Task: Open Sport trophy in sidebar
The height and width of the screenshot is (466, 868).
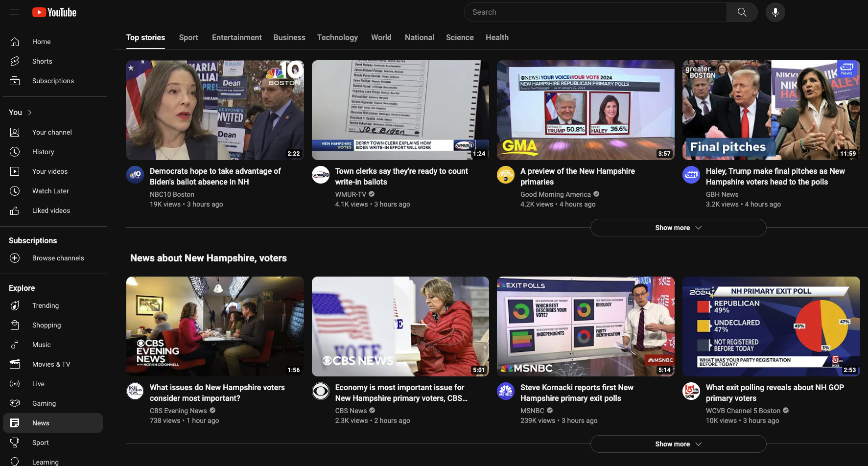Action: (53, 443)
